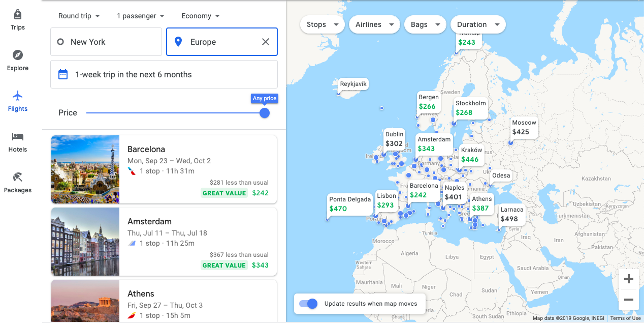Select the Amsterdam $343 map label
The width and height of the screenshot is (644, 323).
(434, 144)
